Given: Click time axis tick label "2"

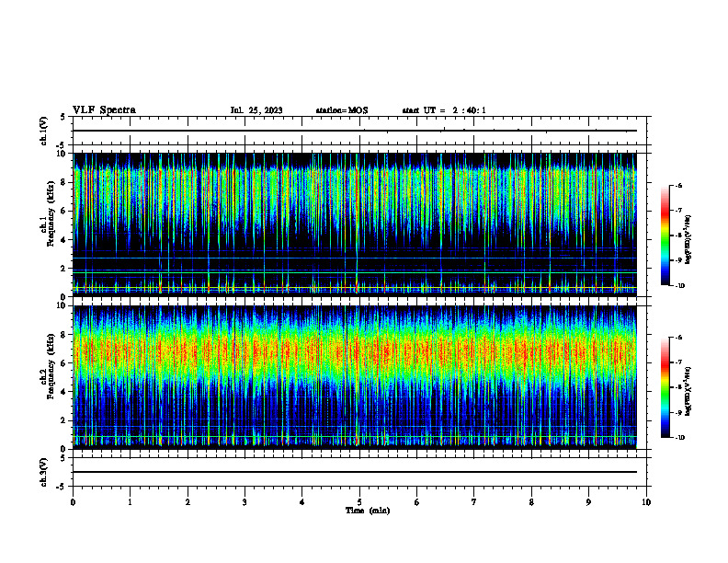Looking at the screenshot, I should tap(188, 502).
